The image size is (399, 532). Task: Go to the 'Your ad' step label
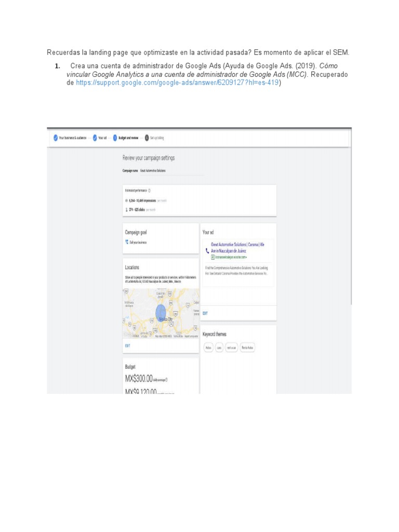coord(102,138)
